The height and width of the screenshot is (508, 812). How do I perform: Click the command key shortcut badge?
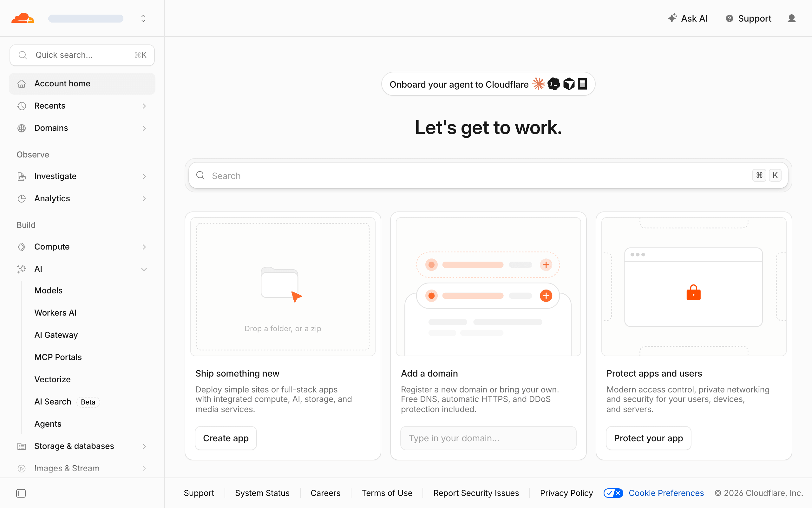(759, 175)
